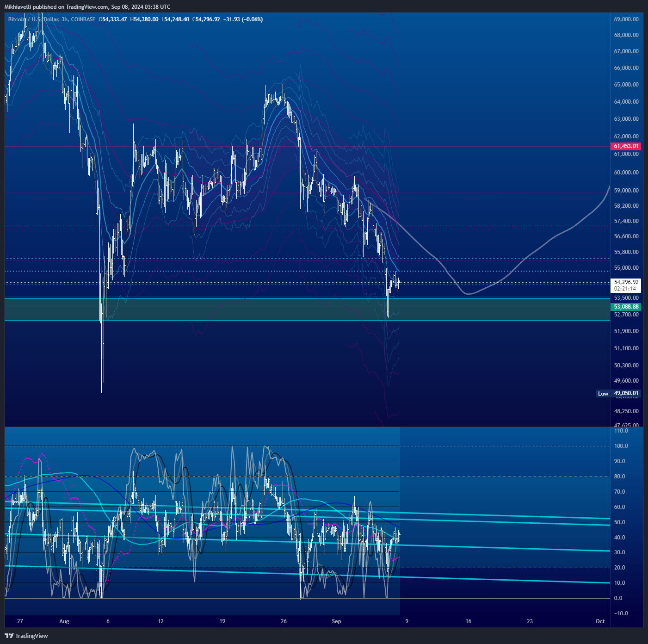648x644 pixels.
Task: Click the 23 date on the time axis
Action: click(x=530, y=621)
